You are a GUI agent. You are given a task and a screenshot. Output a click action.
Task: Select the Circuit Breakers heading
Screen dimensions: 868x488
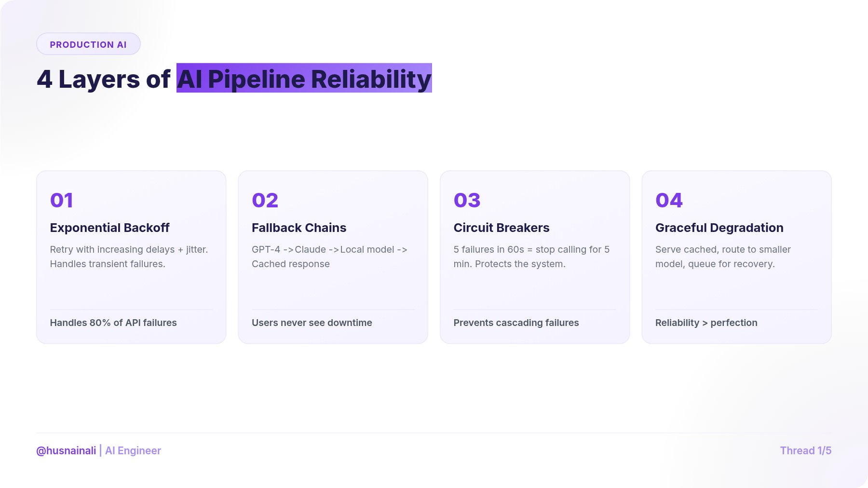(x=502, y=228)
